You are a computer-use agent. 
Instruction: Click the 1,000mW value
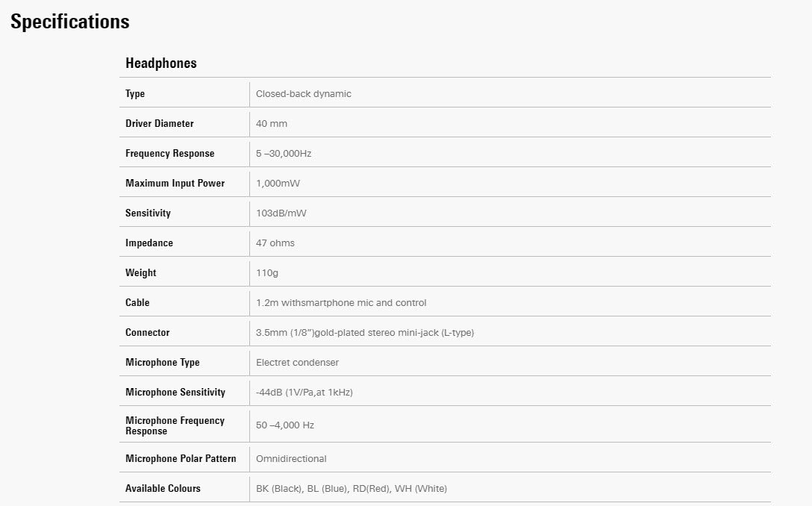[278, 184]
